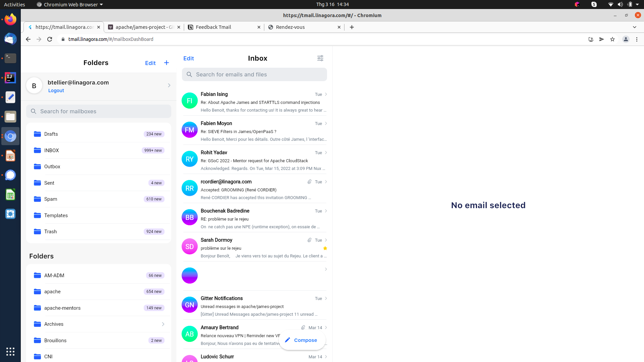Click the bookmark star in the address bar
Image resolution: width=644 pixels, height=362 pixels.
tap(612, 39)
